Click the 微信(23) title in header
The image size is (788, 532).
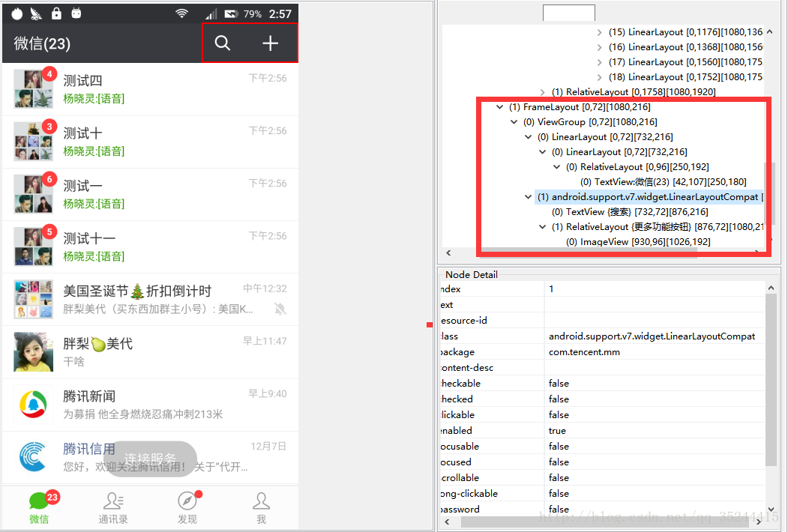point(42,43)
